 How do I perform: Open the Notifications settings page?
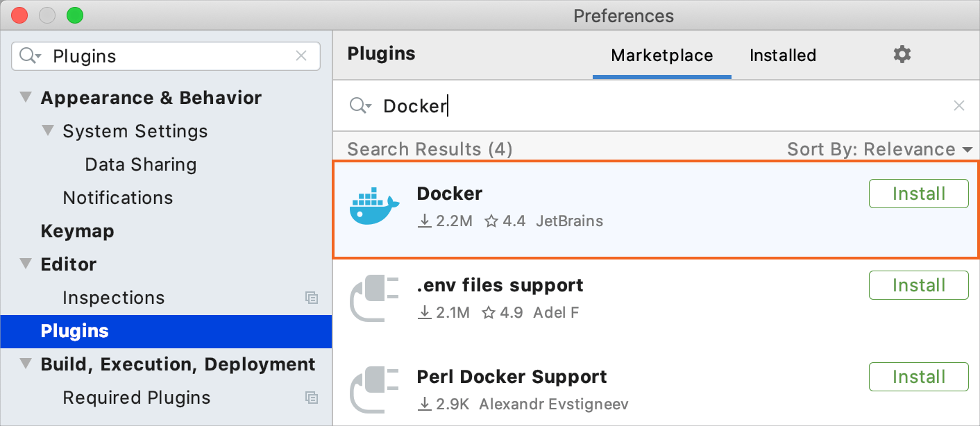118,198
